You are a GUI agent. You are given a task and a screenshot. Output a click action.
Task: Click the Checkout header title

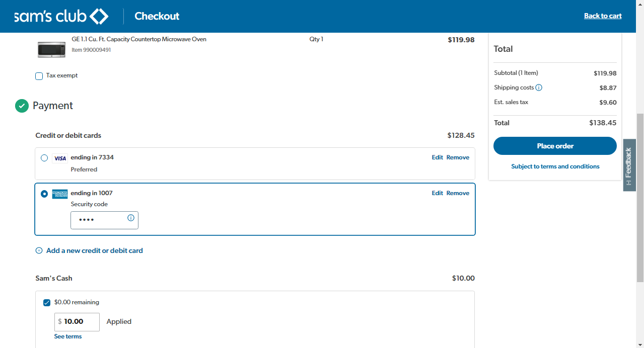pyautogui.click(x=157, y=16)
